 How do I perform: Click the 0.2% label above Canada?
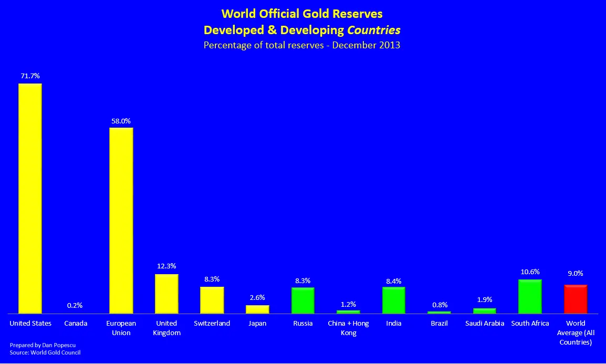75,305
